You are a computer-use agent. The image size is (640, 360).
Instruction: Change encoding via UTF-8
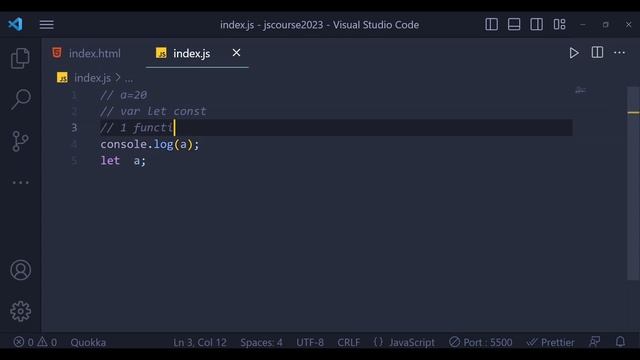coord(310,342)
